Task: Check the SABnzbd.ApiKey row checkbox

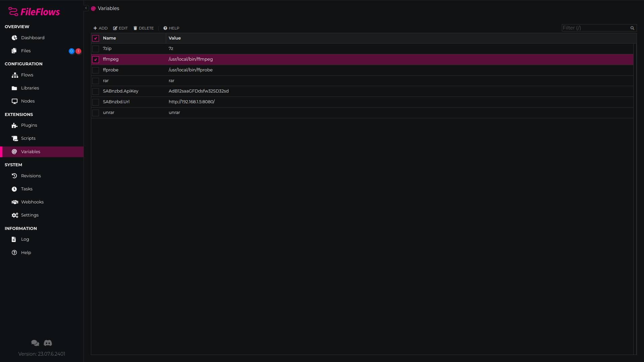Action: point(96,92)
